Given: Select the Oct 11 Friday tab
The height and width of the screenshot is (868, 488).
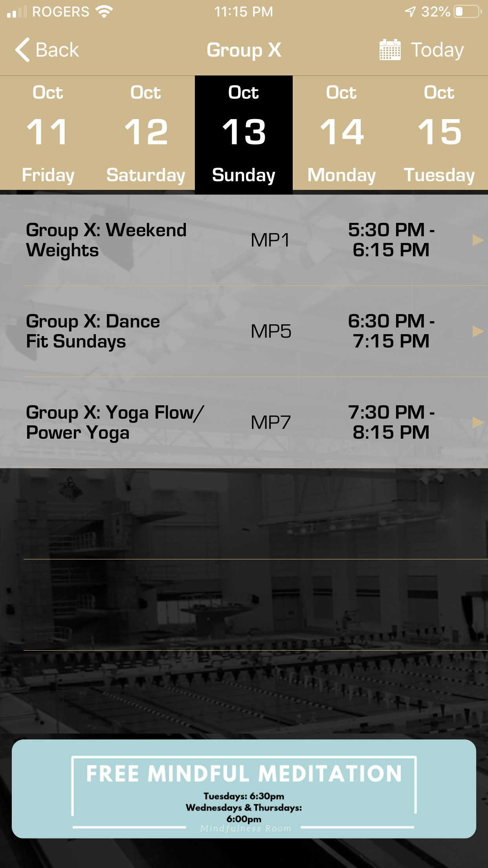Looking at the screenshot, I should tap(48, 134).
